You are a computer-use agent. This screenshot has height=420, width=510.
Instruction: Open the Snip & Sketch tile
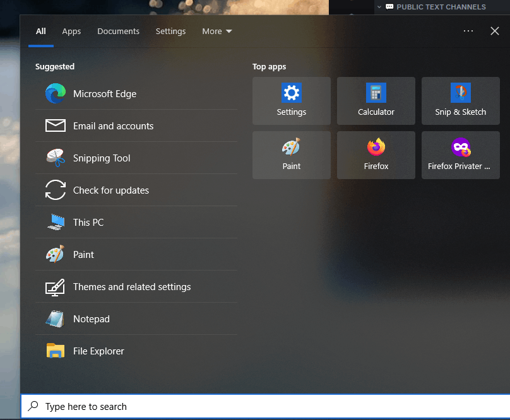[x=461, y=101]
